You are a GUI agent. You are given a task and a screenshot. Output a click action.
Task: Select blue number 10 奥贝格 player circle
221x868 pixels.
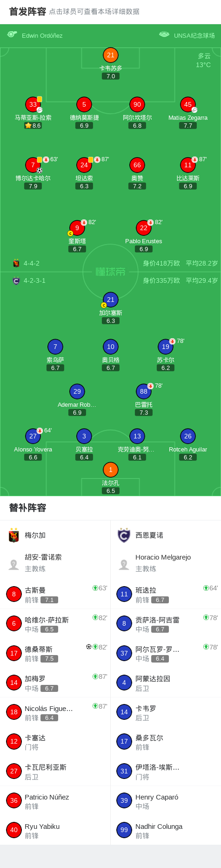(x=111, y=347)
